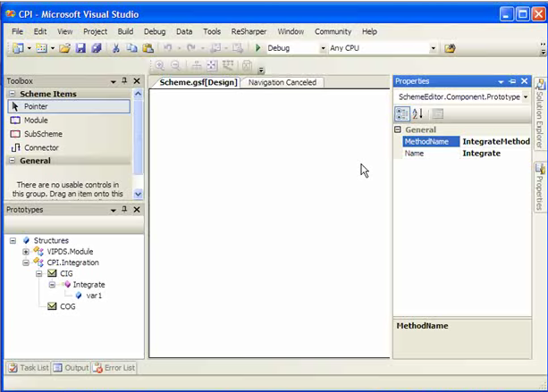Click the Start Debugging play icon

click(257, 47)
